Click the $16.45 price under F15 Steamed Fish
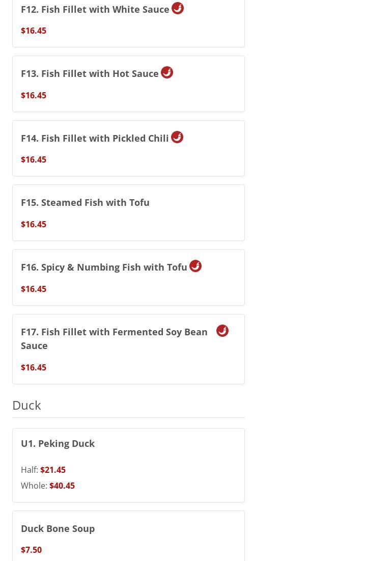Viewport: 392px width, 561px height. (x=34, y=224)
